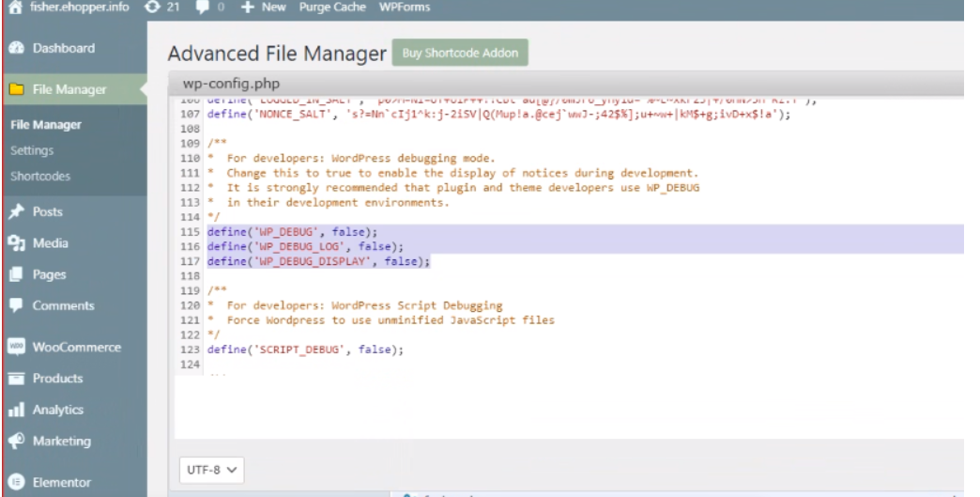
Task: Click the WooCommerce logo icon
Action: [16, 348]
